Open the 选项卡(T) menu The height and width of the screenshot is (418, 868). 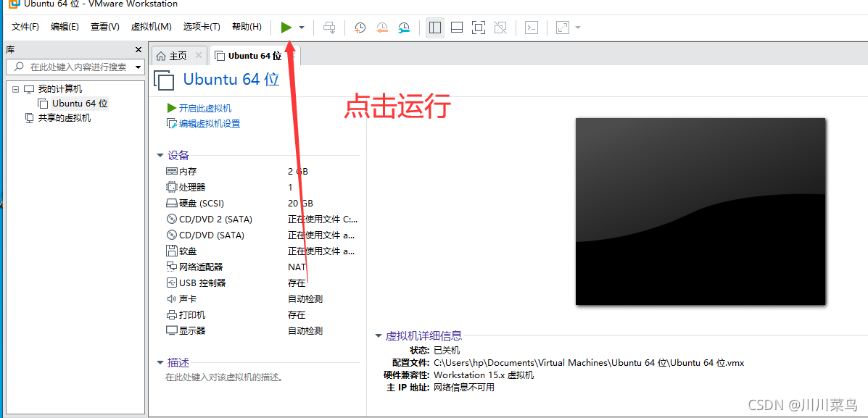pos(202,27)
